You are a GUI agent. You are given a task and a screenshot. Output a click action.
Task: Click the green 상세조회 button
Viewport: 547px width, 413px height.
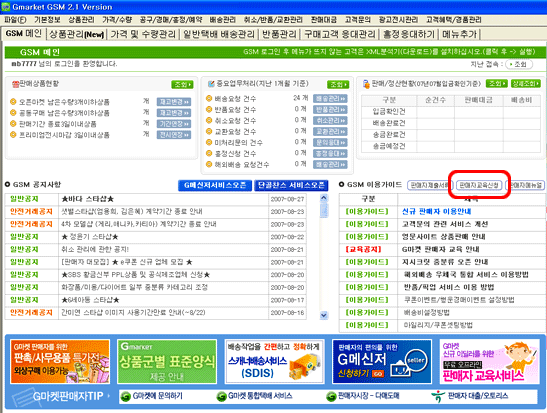tap(525, 83)
